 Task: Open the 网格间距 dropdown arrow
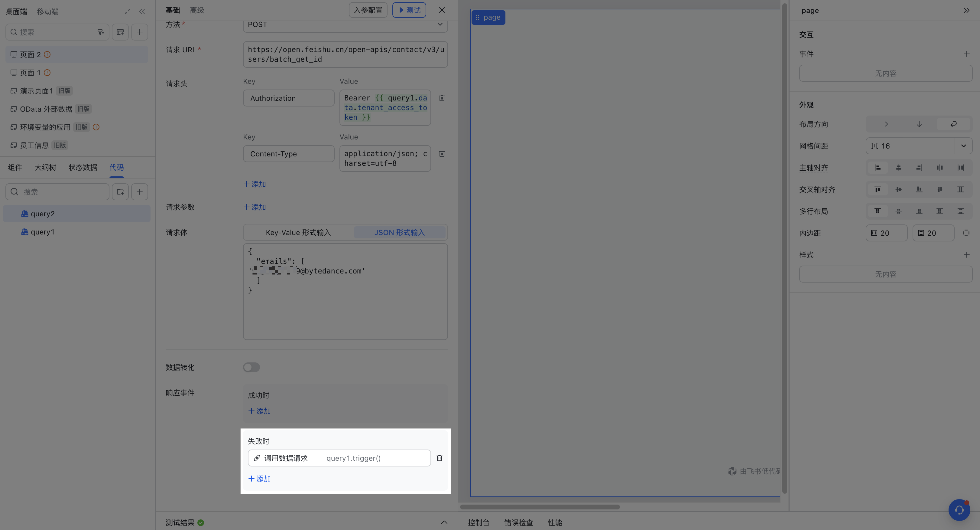(963, 146)
